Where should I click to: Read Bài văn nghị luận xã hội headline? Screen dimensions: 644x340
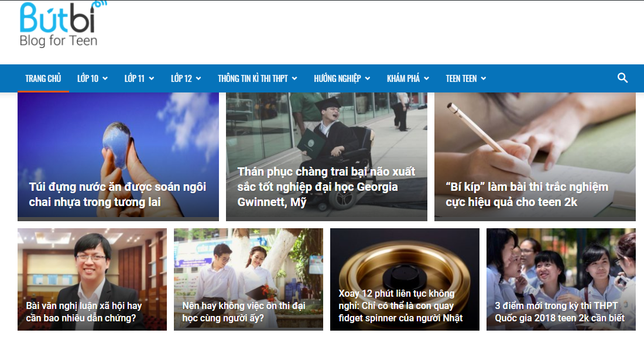[x=84, y=312]
